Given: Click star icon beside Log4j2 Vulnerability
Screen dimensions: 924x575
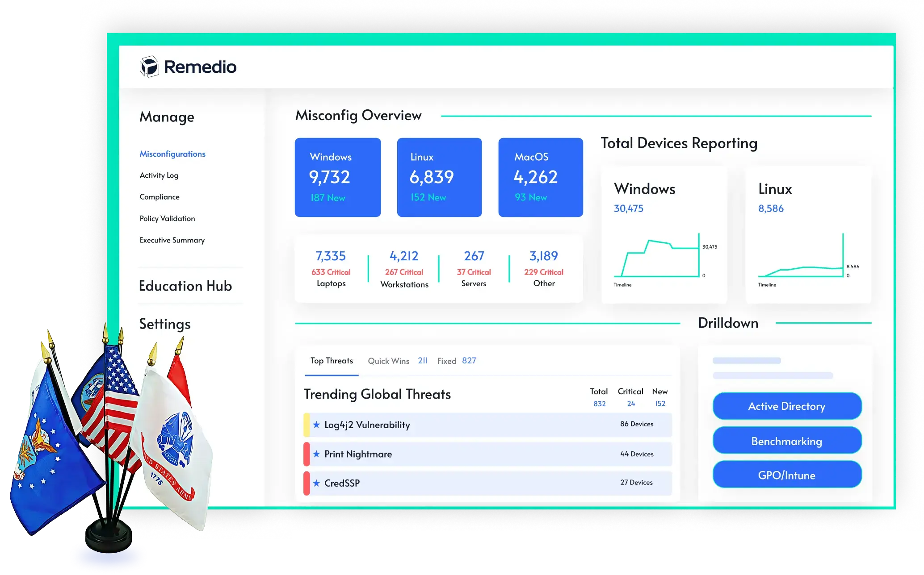Looking at the screenshot, I should (316, 425).
